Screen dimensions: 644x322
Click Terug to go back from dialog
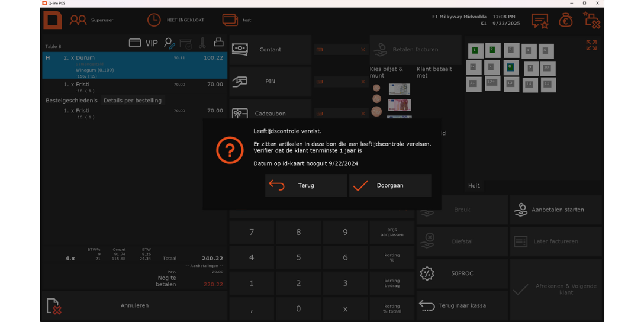(x=305, y=185)
